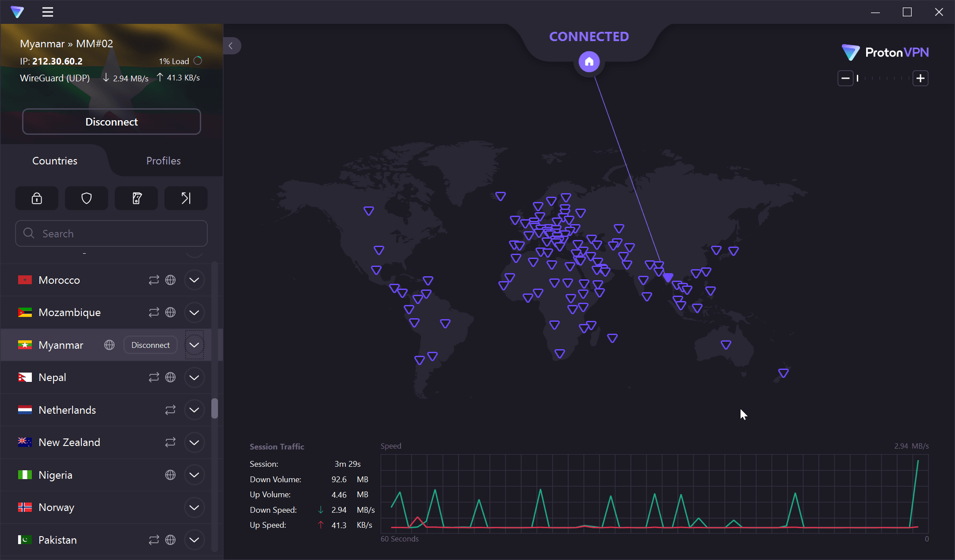Expand the Nepal server list
The image size is (955, 560).
[194, 377]
